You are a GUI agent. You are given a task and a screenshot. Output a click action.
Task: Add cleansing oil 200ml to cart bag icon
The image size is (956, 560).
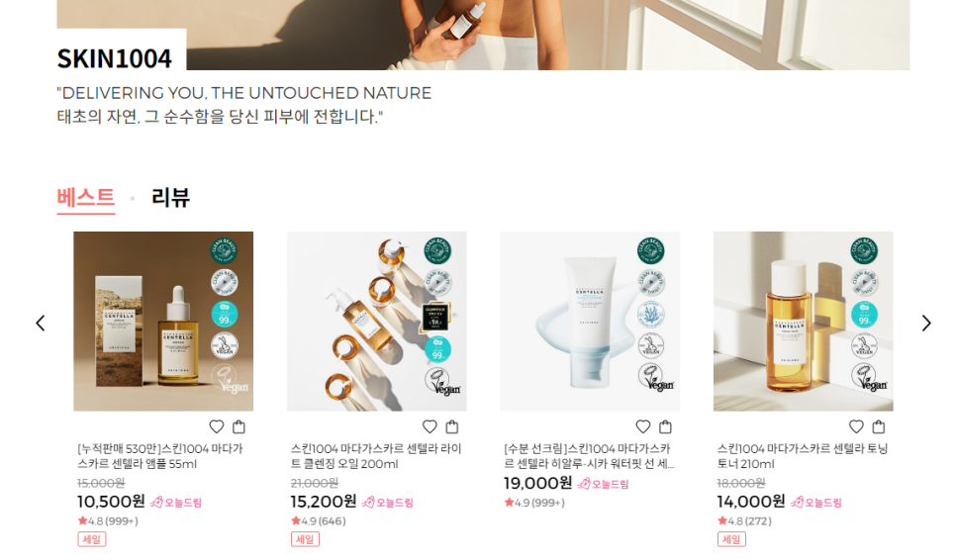click(x=452, y=426)
